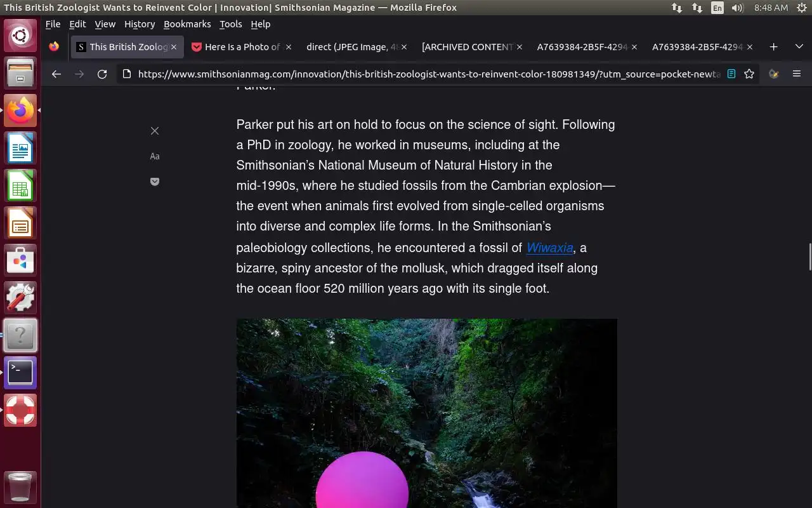The image size is (812, 508).
Task: Click the URL address field
Action: pos(428,74)
